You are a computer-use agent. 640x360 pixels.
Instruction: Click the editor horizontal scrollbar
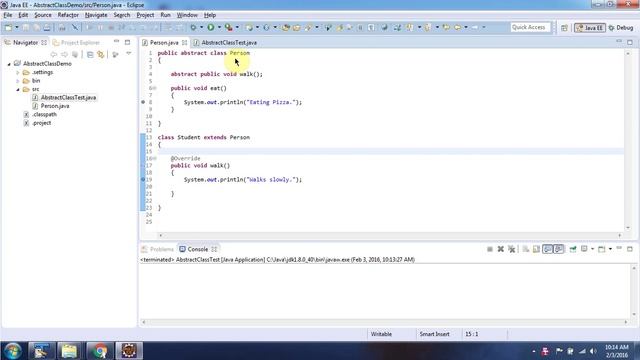coord(390,235)
